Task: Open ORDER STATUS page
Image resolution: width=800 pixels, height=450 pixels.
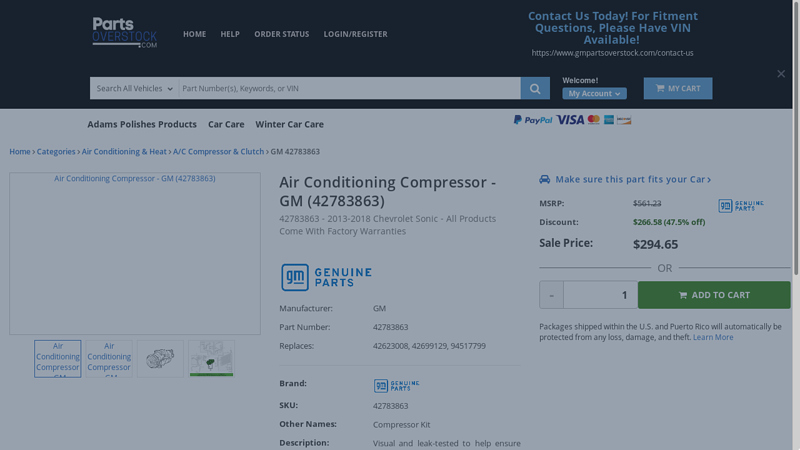Action: point(282,34)
